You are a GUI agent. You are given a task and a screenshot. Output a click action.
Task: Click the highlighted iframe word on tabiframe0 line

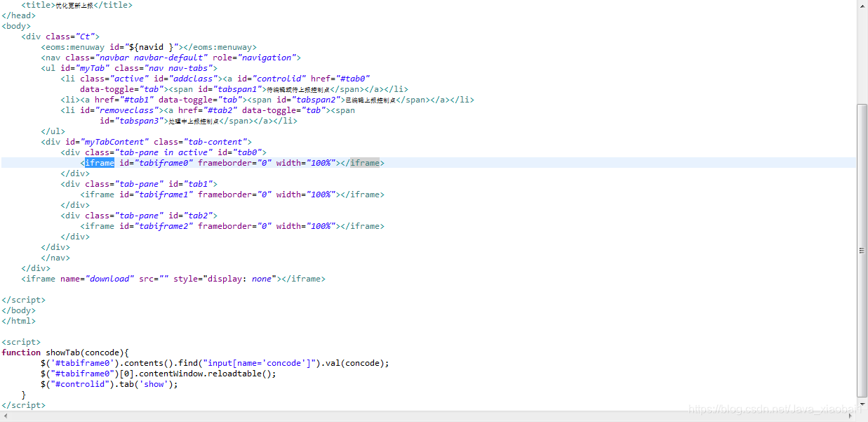coord(100,163)
